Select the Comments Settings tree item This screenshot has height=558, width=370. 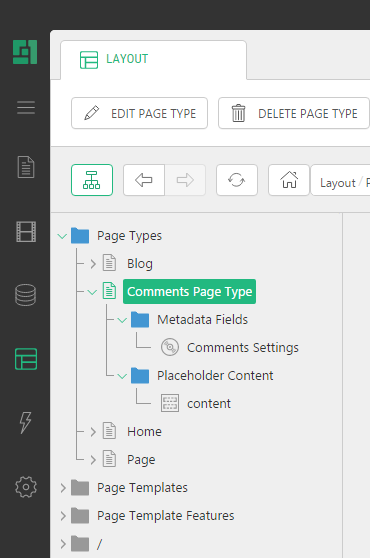pyautogui.click(x=243, y=348)
